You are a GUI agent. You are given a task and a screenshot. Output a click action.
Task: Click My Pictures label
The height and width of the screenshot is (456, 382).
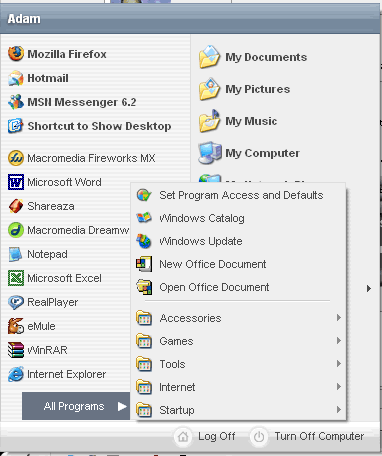coord(257,89)
